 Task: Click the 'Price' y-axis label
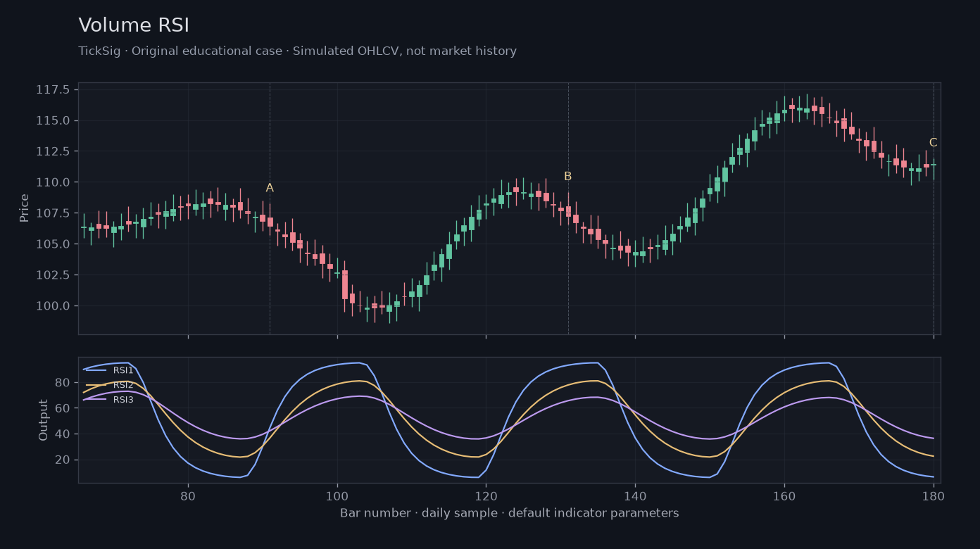(25, 208)
